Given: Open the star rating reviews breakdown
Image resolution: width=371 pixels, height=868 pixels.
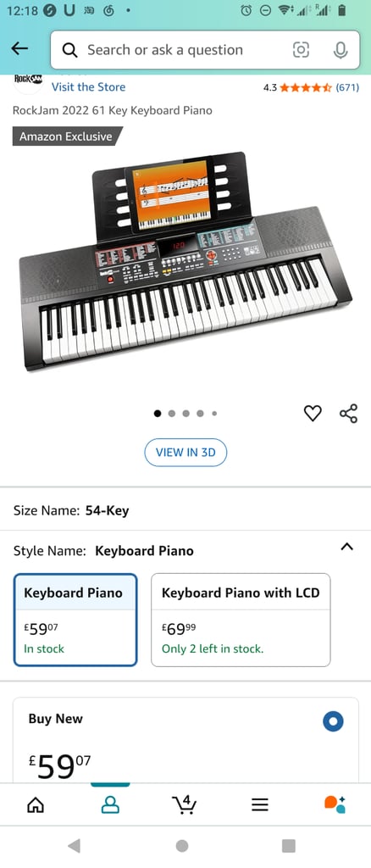Looking at the screenshot, I should point(312,87).
